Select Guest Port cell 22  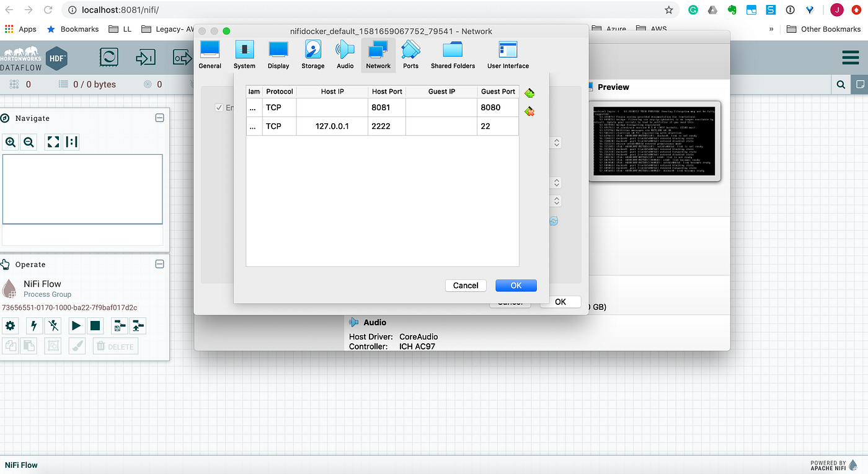coord(498,126)
